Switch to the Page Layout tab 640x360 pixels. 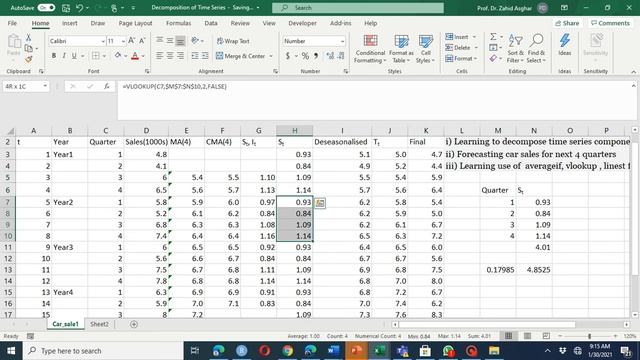pos(135,23)
